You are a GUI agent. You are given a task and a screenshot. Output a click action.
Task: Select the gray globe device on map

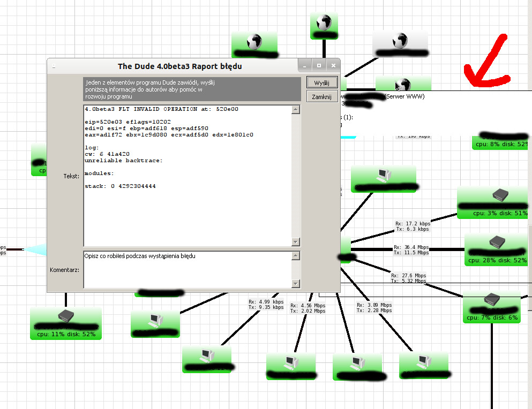(x=400, y=44)
